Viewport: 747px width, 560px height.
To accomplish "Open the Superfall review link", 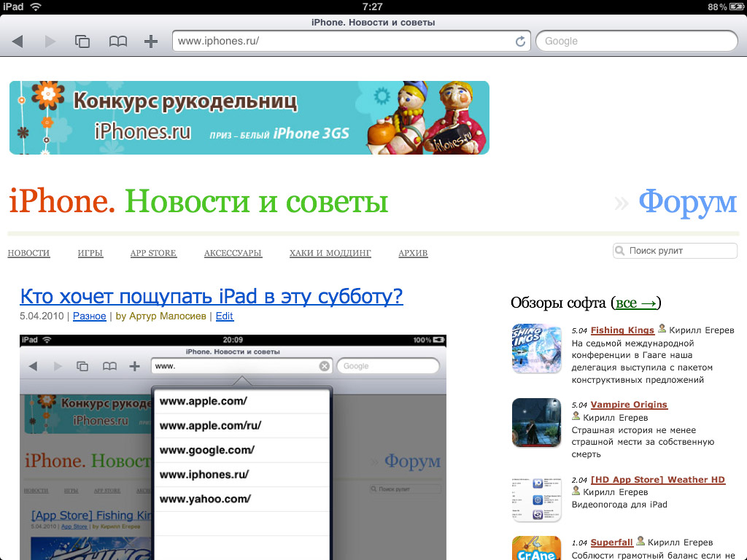I will 612,542.
